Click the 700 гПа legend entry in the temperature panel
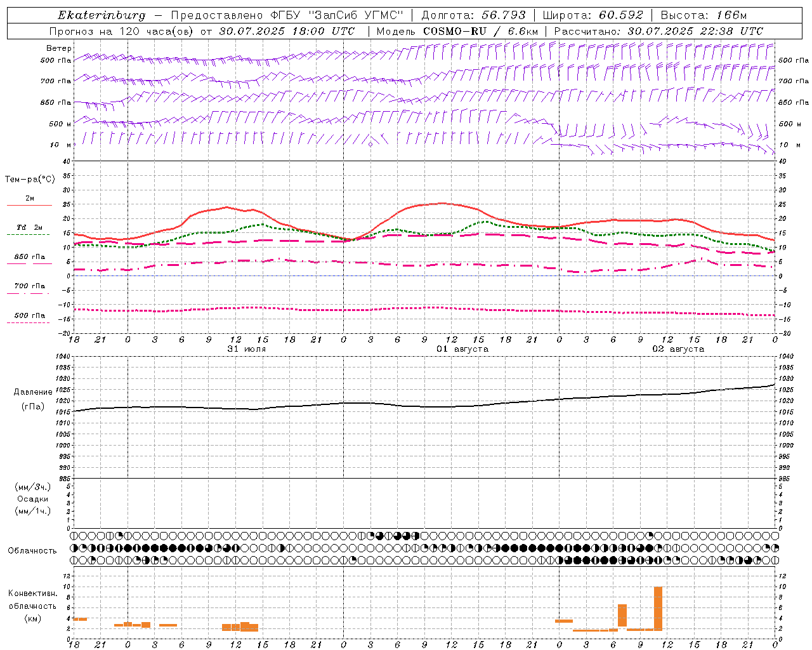This screenshot has width=812, height=650. pyautogui.click(x=29, y=286)
